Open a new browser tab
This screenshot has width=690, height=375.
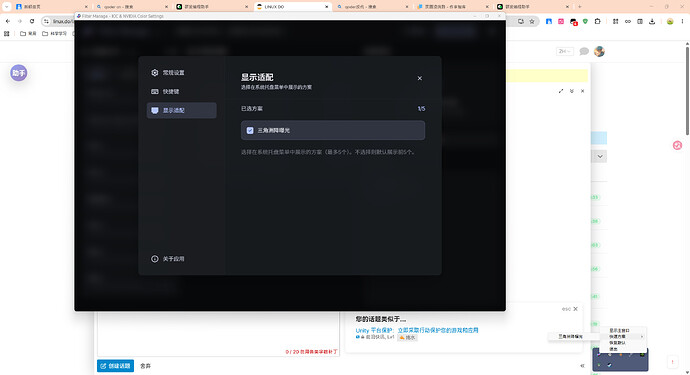580,7
